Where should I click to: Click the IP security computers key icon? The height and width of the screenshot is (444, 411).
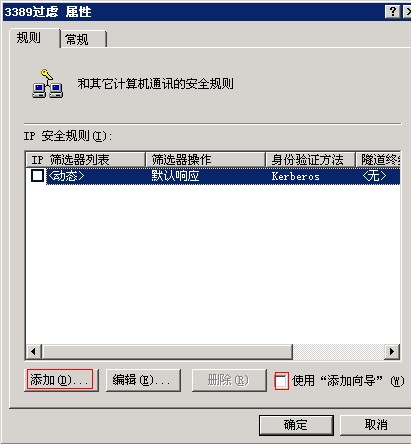(x=47, y=84)
